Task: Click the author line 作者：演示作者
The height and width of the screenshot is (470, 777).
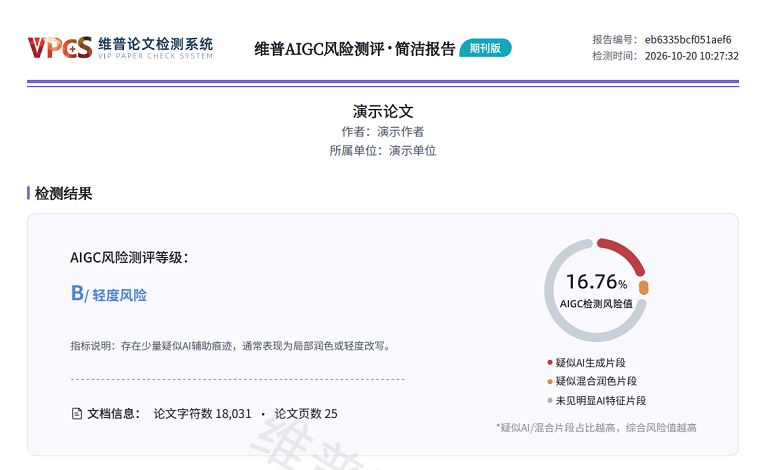Action: pos(383,132)
